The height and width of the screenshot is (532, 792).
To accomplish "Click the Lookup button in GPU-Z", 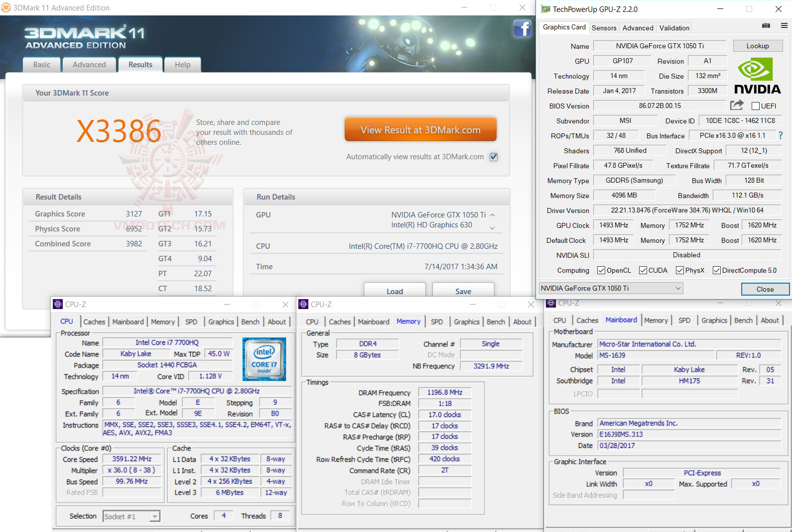I will tap(758, 46).
